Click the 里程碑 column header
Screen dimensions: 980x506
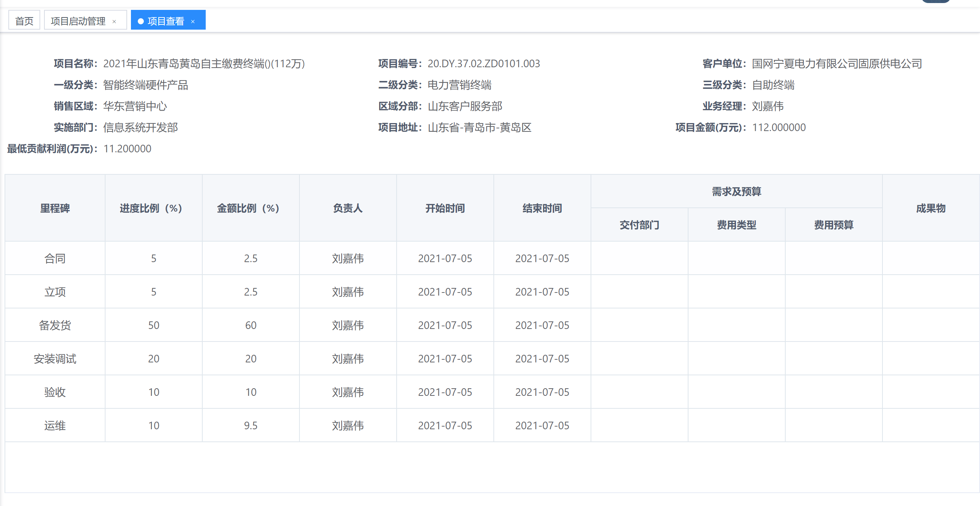55,208
